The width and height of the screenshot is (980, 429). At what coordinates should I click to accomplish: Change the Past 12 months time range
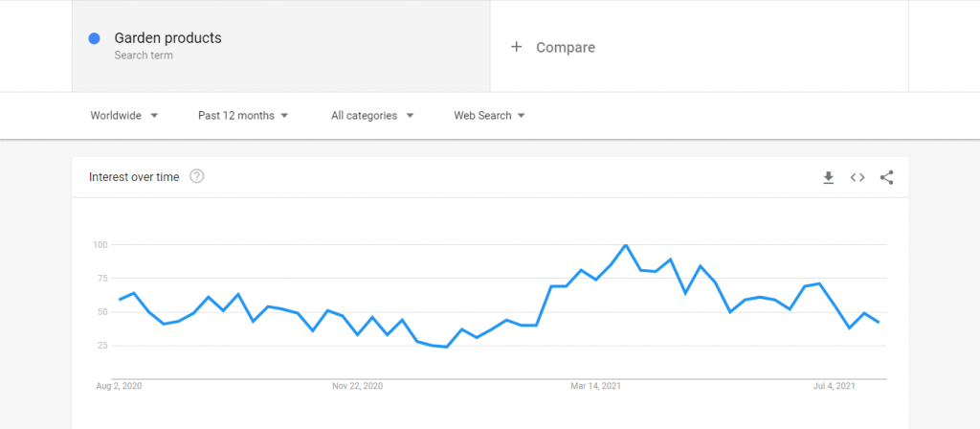(243, 116)
